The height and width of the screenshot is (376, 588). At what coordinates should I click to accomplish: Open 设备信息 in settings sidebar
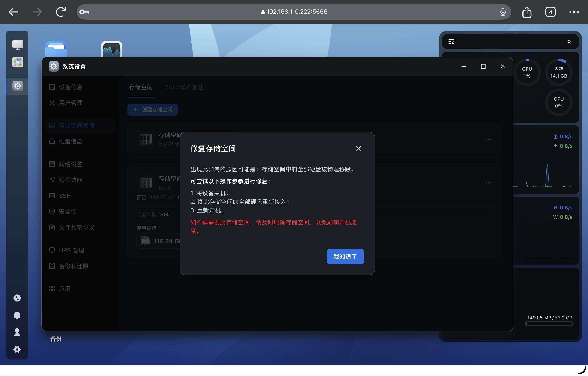tap(80, 87)
